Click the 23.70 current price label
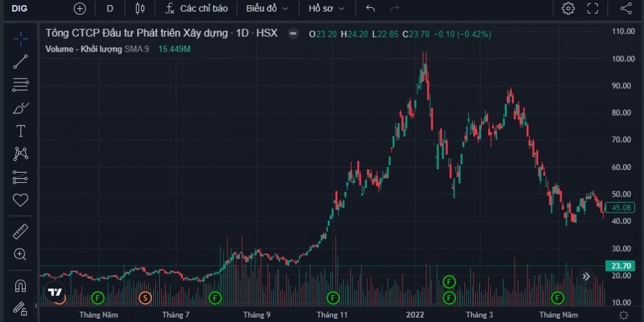The width and height of the screenshot is (644, 322). 620,266
